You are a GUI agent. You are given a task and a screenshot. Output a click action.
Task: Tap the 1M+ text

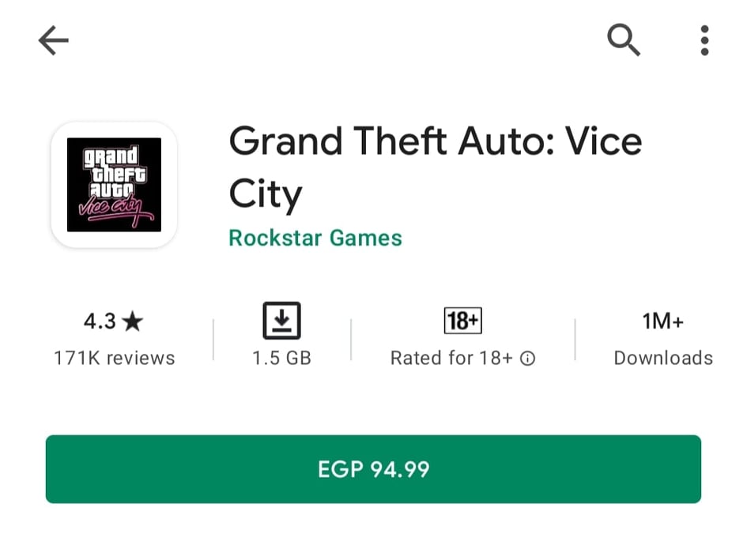click(x=663, y=321)
